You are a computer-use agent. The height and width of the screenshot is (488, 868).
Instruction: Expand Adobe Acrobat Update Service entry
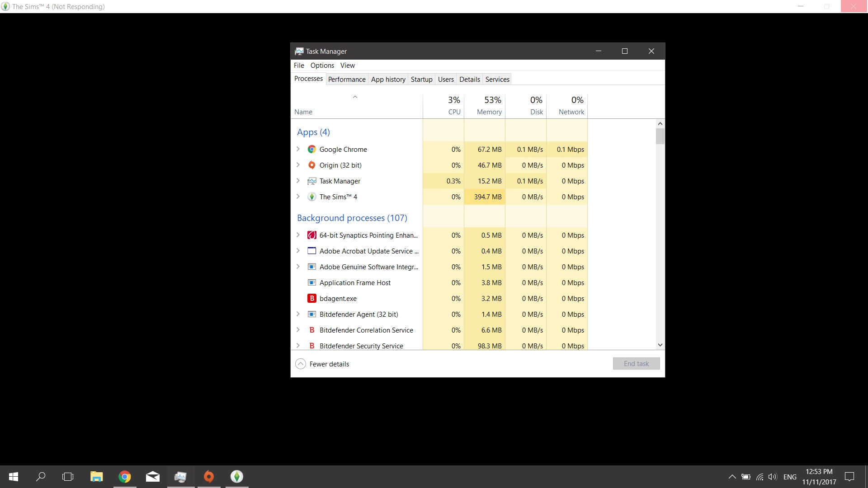click(x=298, y=251)
